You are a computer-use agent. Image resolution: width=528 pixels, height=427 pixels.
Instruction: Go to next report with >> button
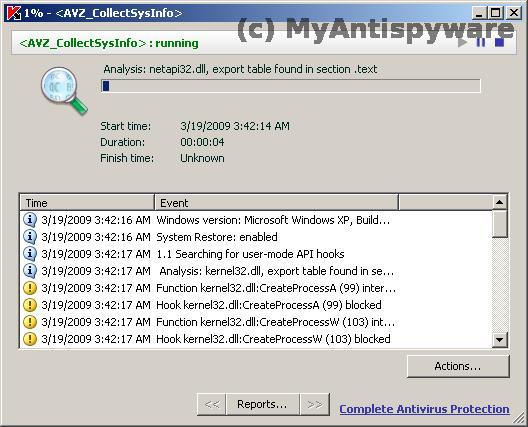[x=315, y=404]
